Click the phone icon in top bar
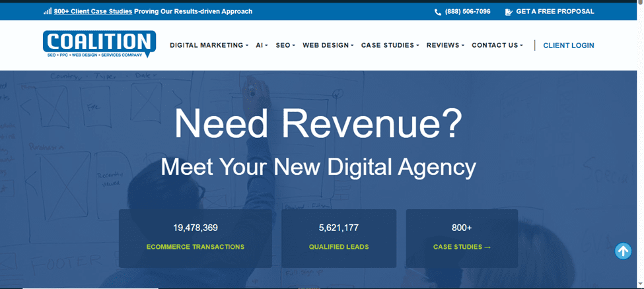 click(437, 12)
